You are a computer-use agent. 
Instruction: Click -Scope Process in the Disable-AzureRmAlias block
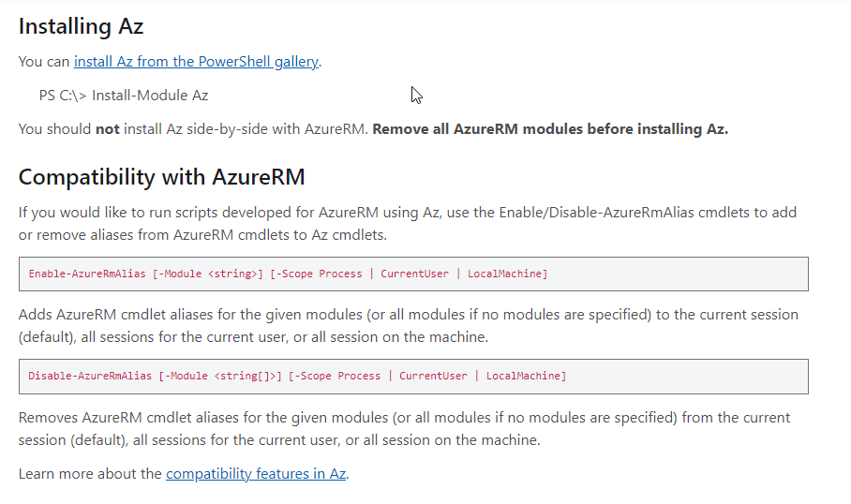335,376
